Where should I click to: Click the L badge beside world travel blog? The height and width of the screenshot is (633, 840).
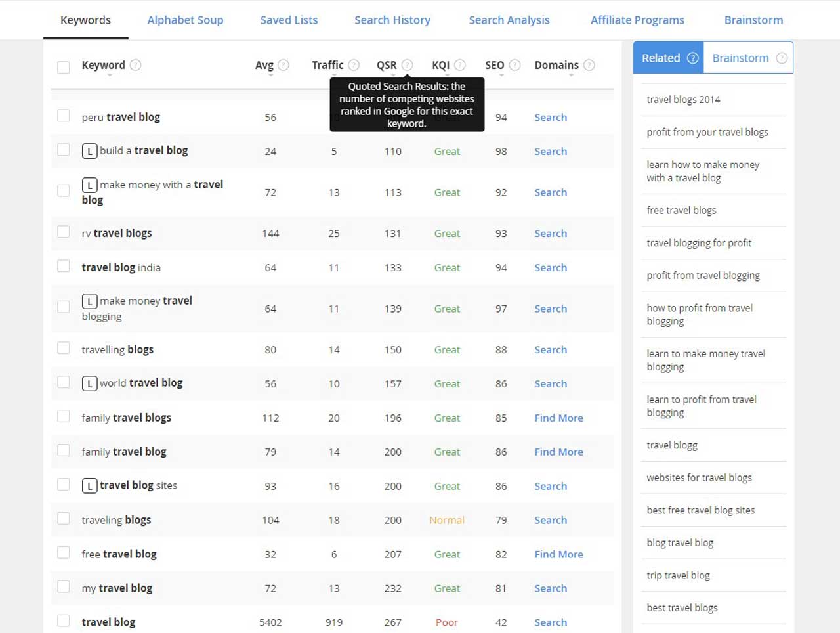90,383
